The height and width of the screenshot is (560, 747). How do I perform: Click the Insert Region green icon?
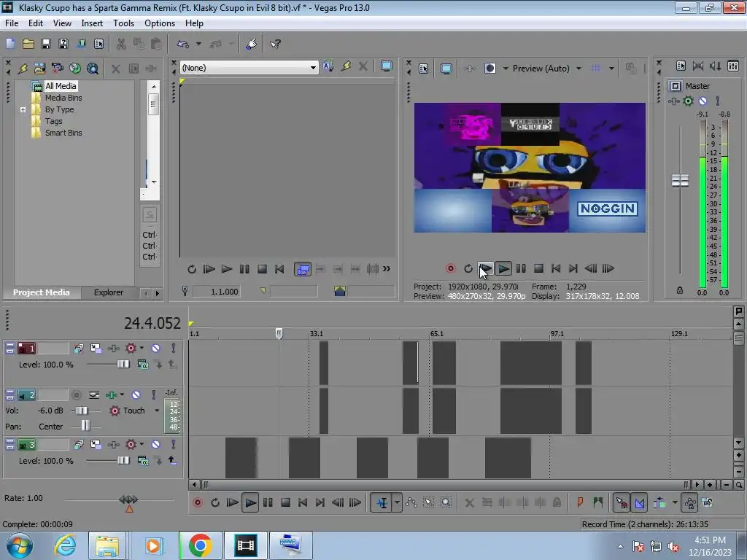[x=598, y=502]
